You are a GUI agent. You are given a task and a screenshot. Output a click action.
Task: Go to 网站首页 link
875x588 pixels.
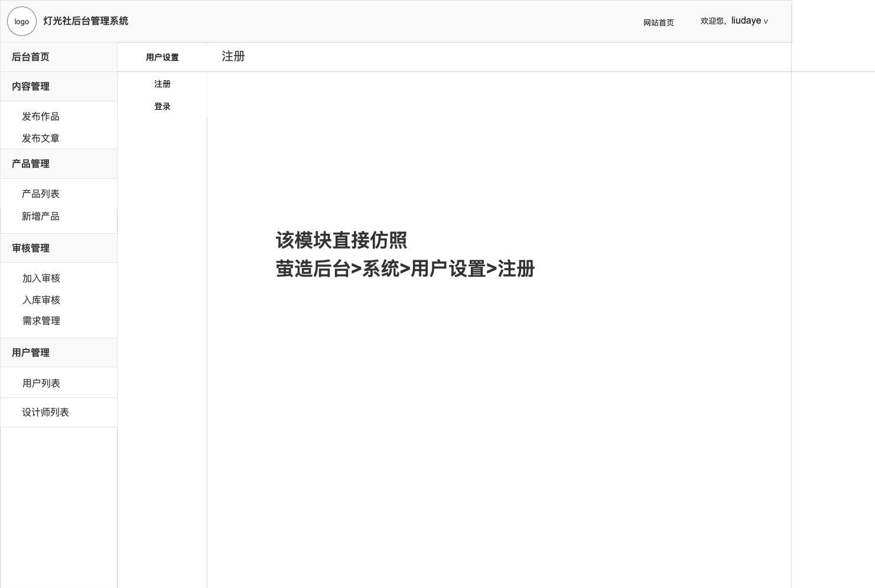point(658,22)
